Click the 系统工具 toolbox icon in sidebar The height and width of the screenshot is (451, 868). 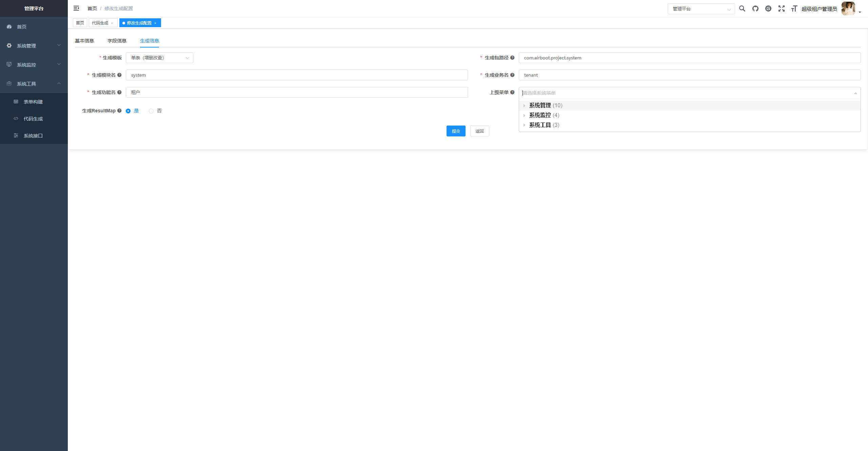9,83
